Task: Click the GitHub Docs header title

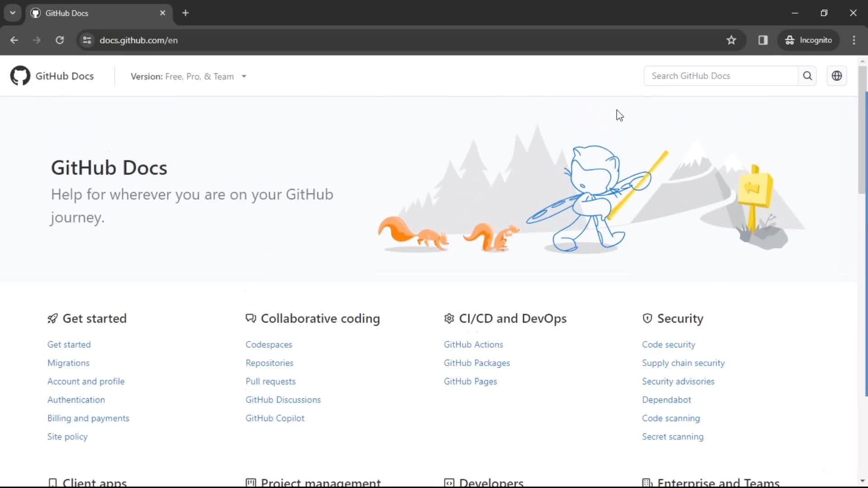Action: pos(65,76)
